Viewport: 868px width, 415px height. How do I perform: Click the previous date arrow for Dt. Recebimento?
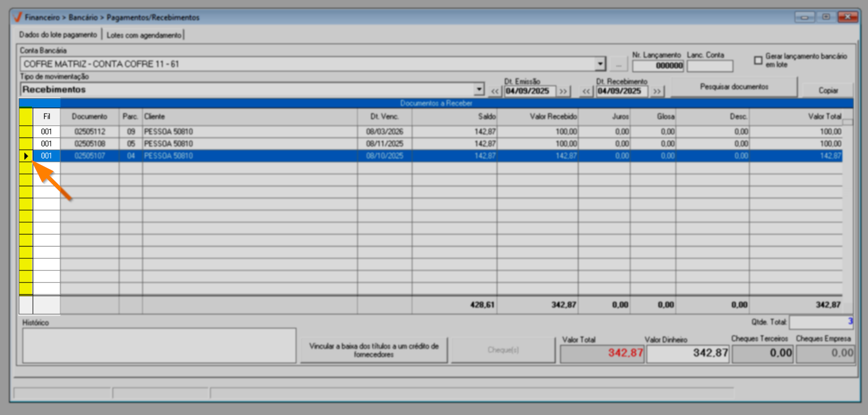point(587,91)
